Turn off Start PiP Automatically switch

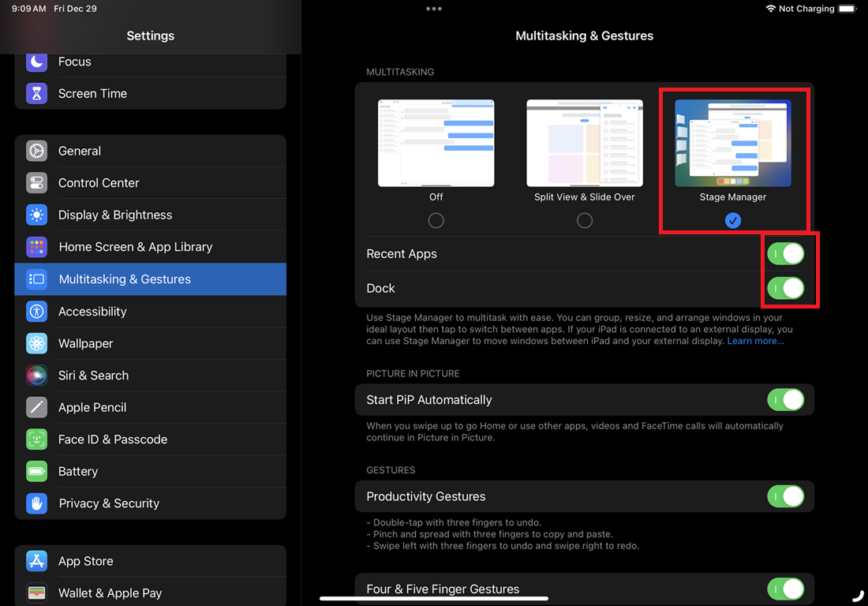(785, 399)
